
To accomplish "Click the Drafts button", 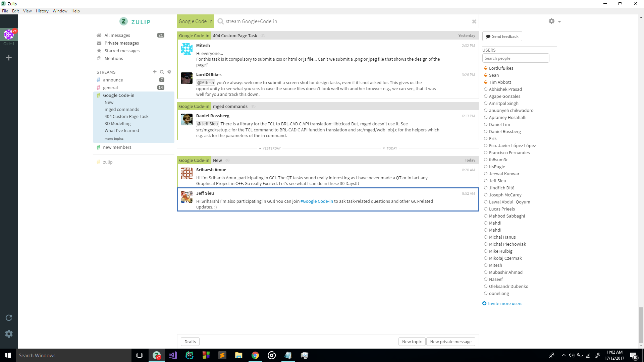I will pos(190,342).
